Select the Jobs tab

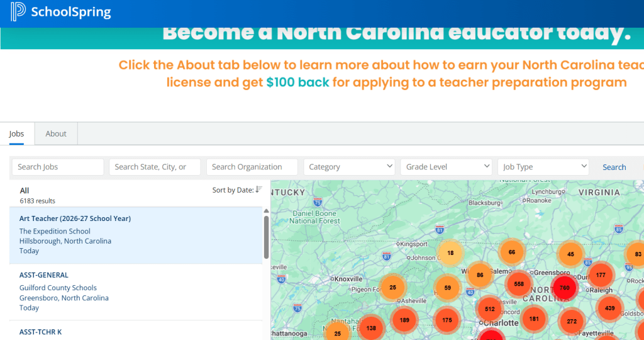pyautogui.click(x=16, y=133)
